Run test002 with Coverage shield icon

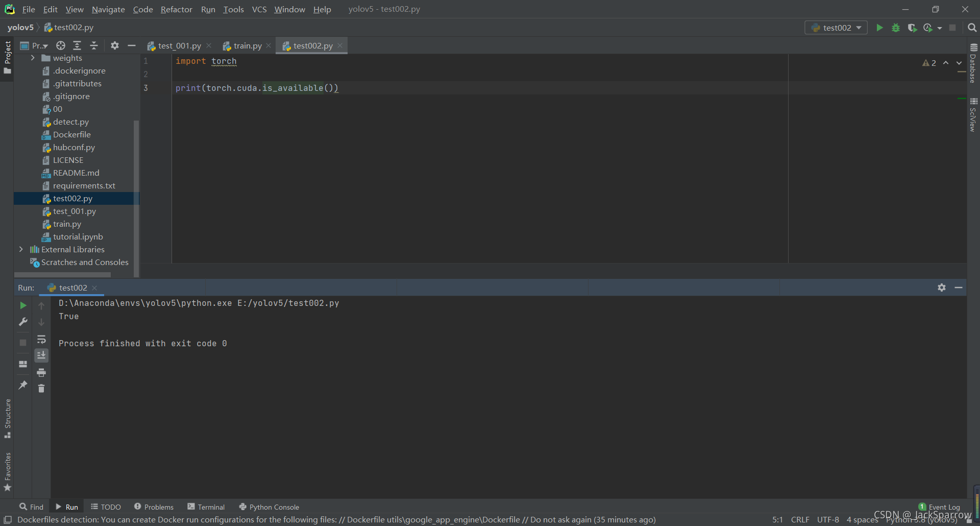coord(913,28)
